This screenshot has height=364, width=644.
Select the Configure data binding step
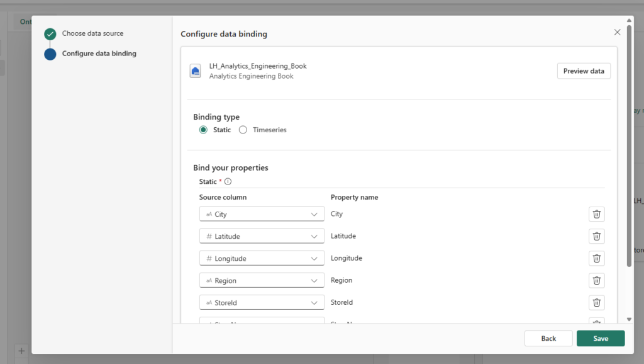click(x=99, y=54)
